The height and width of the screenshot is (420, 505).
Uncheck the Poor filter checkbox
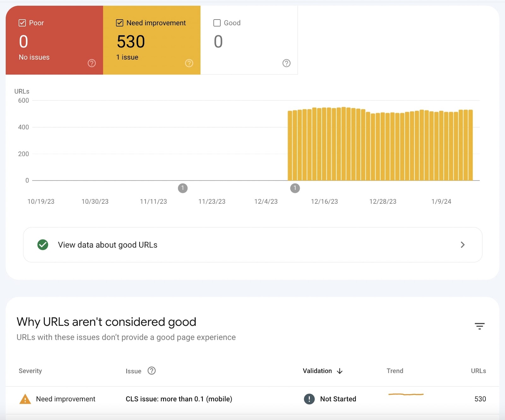coord(22,22)
